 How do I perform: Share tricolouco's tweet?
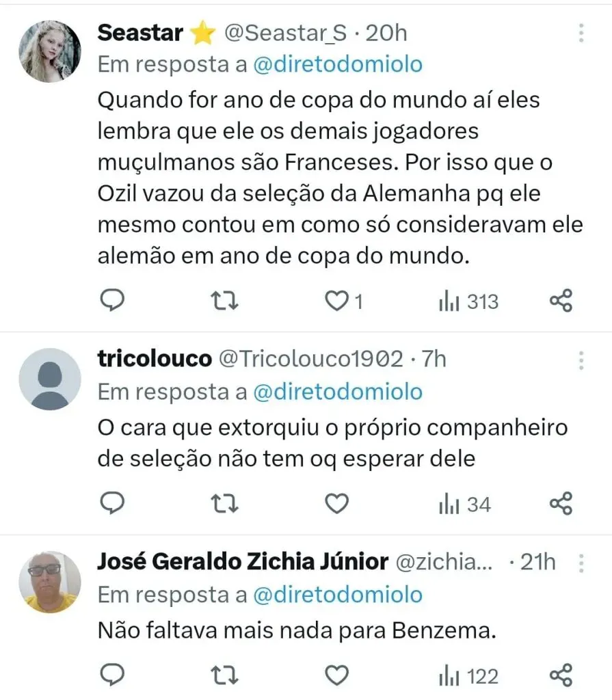tap(561, 504)
